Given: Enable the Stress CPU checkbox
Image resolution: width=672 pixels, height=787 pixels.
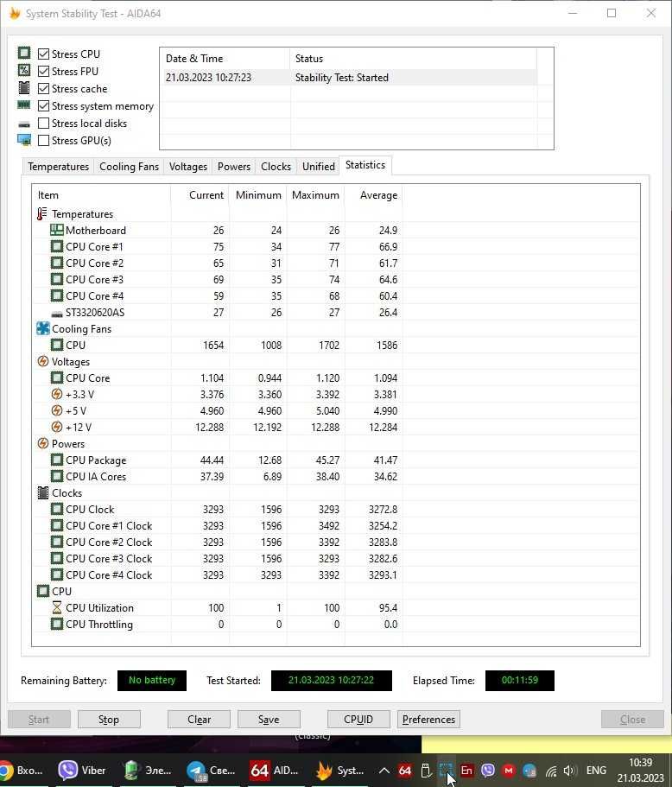Looking at the screenshot, I should [x=44, y=54].
